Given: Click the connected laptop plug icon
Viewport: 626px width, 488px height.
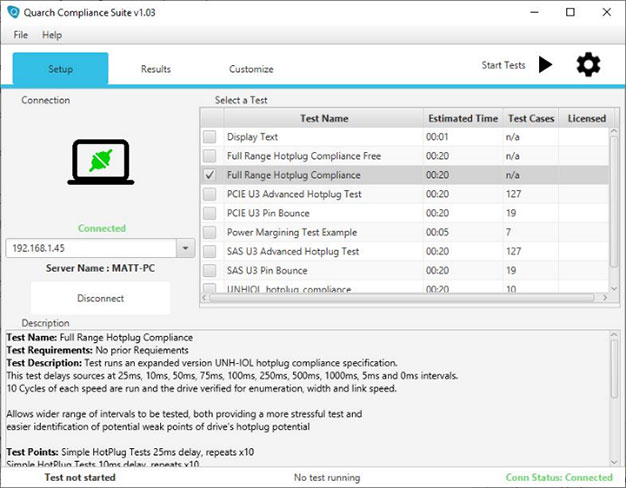Looking at the screenshot, I should [101, 161].
